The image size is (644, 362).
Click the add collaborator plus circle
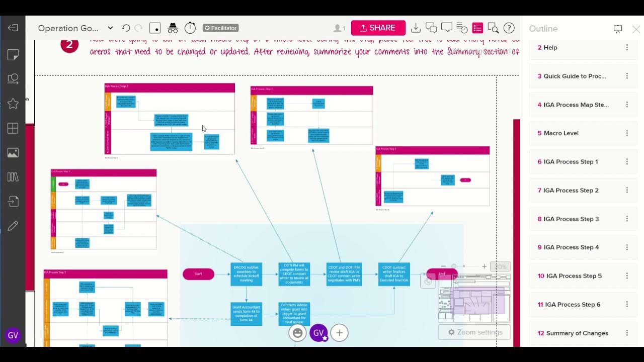click(340, 333)
